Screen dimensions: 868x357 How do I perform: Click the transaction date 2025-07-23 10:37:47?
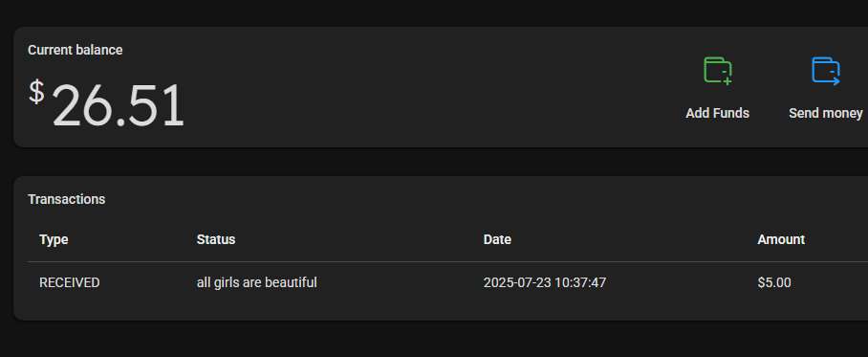[x=545, y=282]
